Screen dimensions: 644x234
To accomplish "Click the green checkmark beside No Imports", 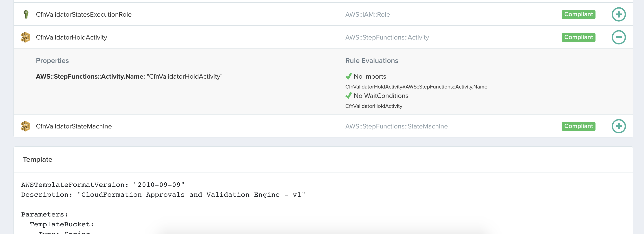I will [348, 76].
